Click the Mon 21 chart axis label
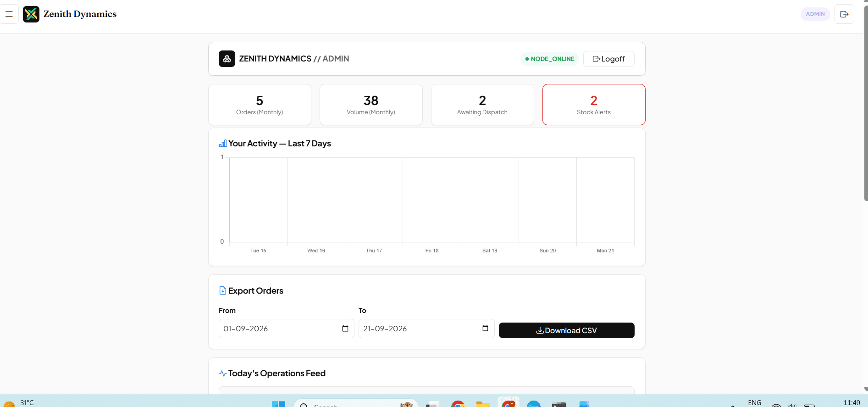The image size is (868, 407). click(x=605, y=251)
